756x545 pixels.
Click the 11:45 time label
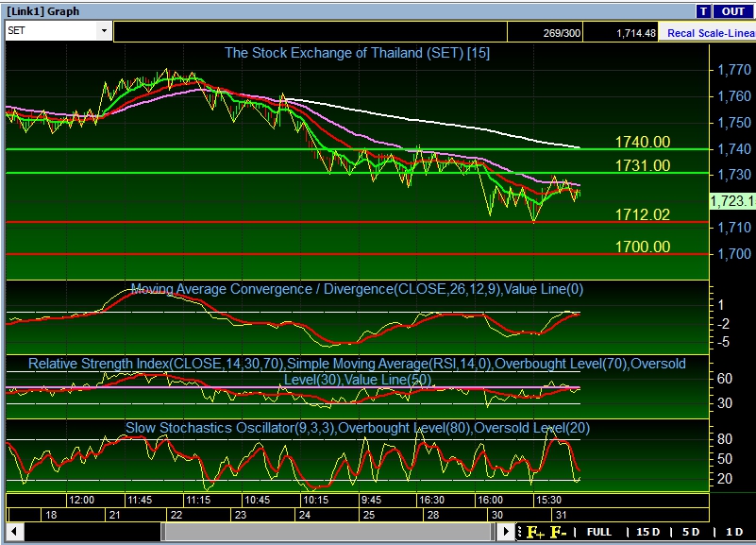tap(140, 501)
